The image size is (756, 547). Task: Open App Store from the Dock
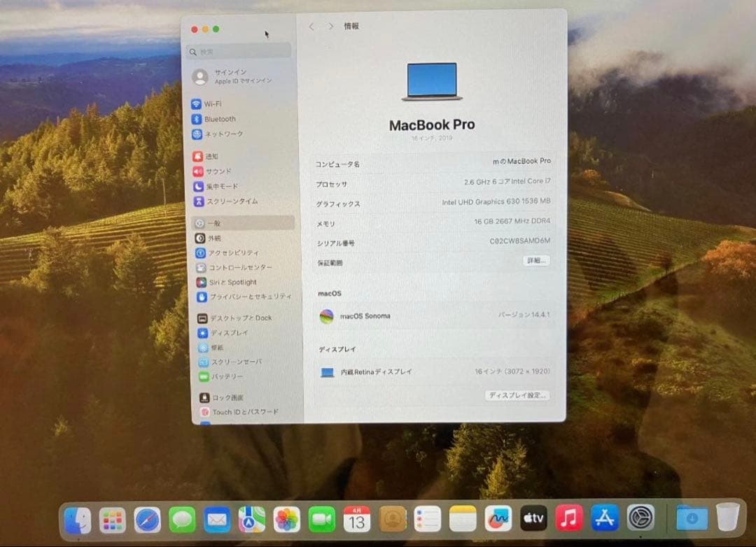(x=605, y=518)
